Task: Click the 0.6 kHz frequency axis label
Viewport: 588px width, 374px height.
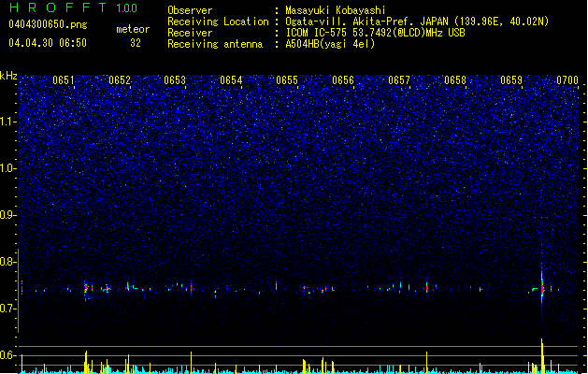Action: pos(8,355)
